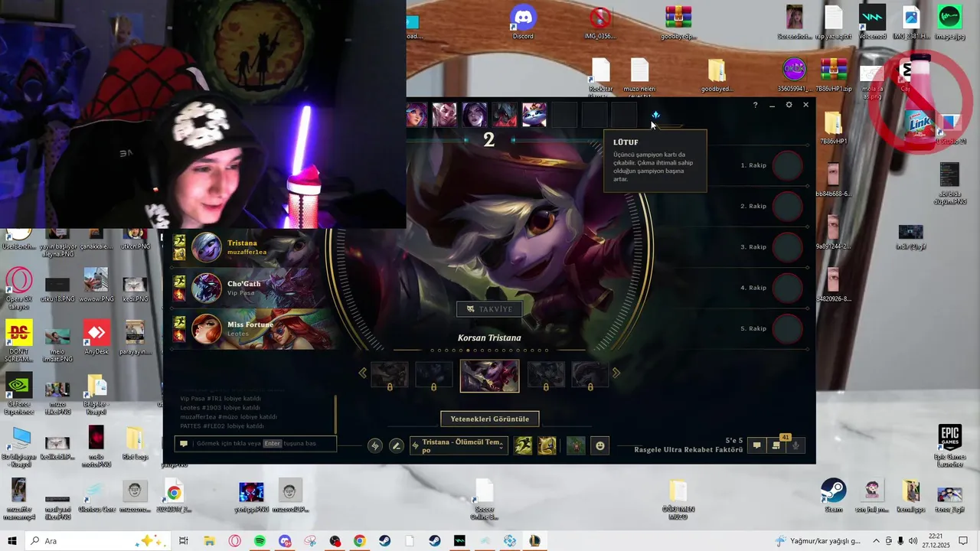This screenshot has width=980, height=551.
Task: Open Opera GX desktop shortcut
Action: tap(19, 289)
